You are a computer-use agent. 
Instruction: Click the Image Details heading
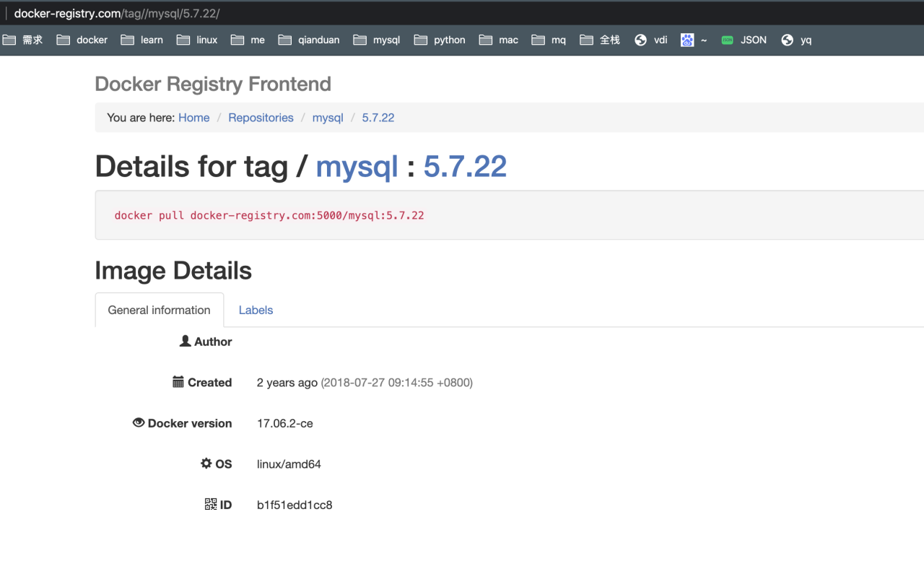[173, 271]
